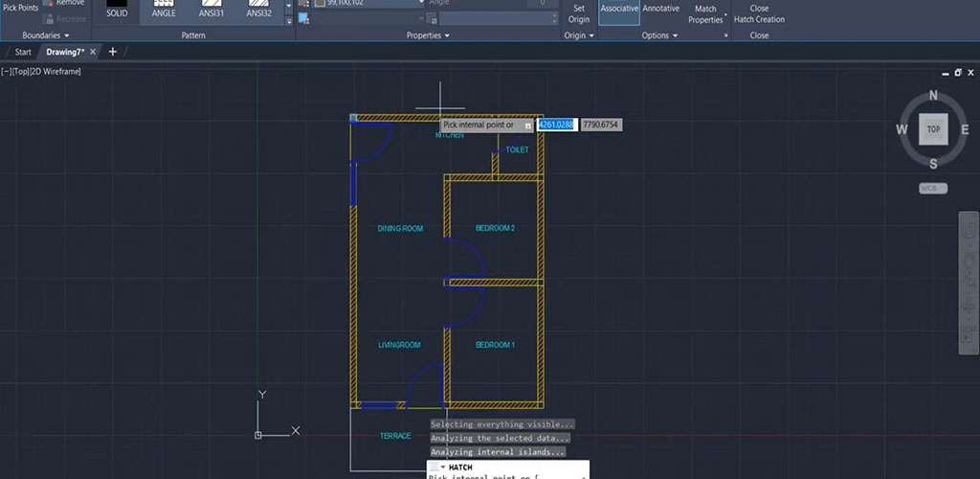Click the Set Origin tool
Screen dimensions: 980x479
coord(578,13)
